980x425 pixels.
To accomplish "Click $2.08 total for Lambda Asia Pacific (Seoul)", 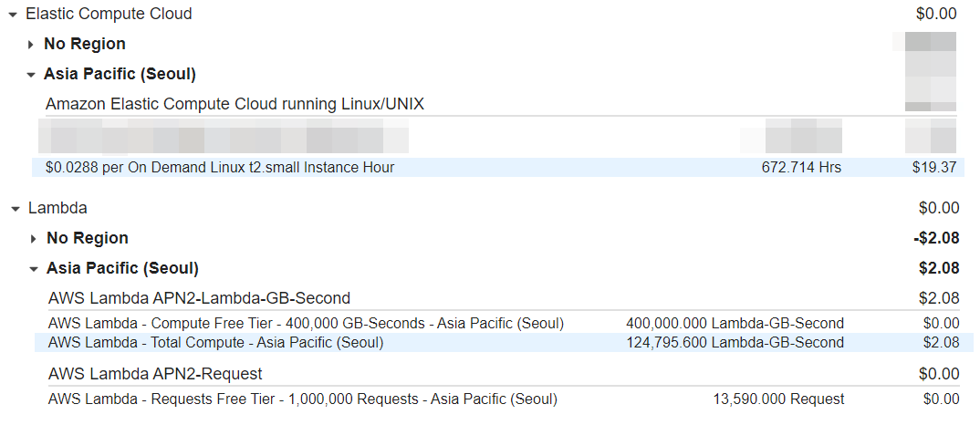I will tap(939, 268).
